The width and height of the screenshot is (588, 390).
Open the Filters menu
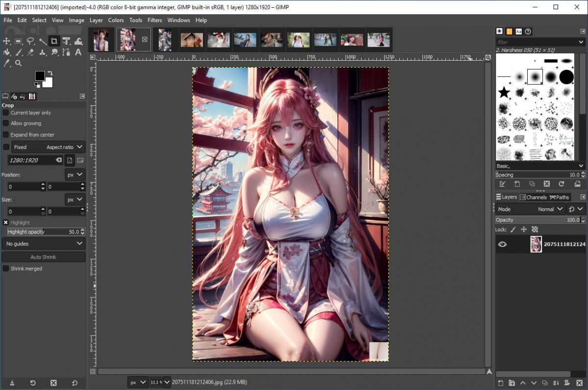click(x=154, y=20)
